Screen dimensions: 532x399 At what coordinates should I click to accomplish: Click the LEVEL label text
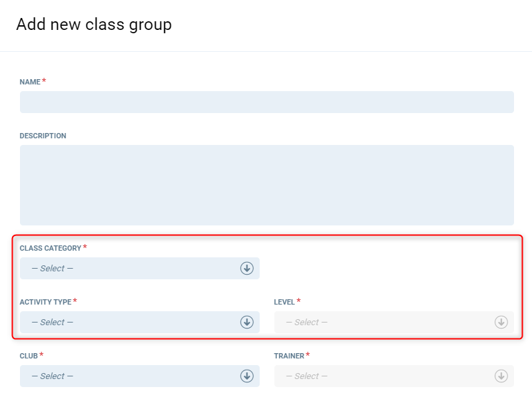(284, 302)
